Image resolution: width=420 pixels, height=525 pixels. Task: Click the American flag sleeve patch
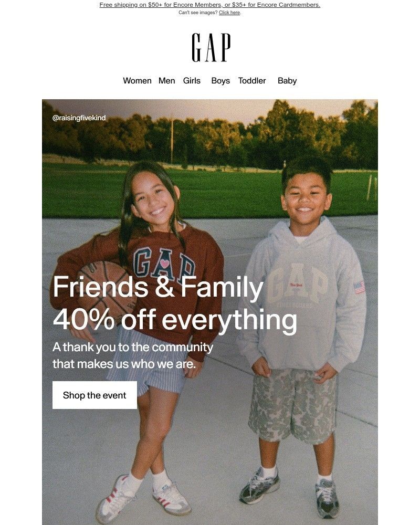point(360,287)
